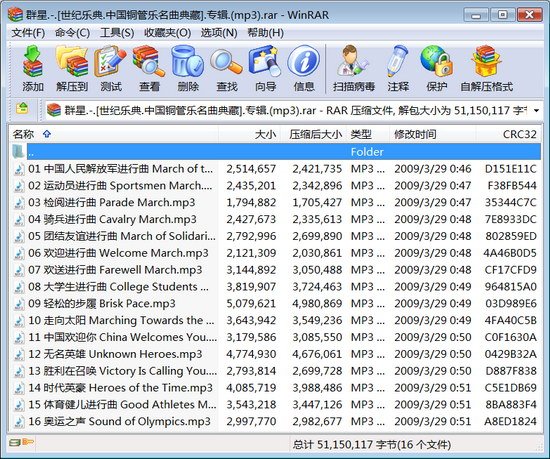The width and height of the screenshot is (550, 459).
Task: Expand the archive path dropdown arrow
Action: tap(536, 110)
